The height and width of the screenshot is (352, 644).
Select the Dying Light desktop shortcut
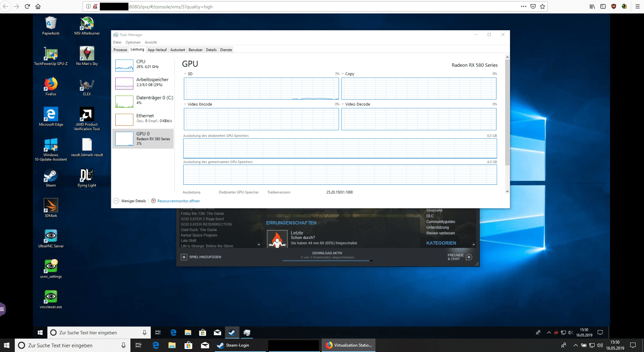coord(87,178)
